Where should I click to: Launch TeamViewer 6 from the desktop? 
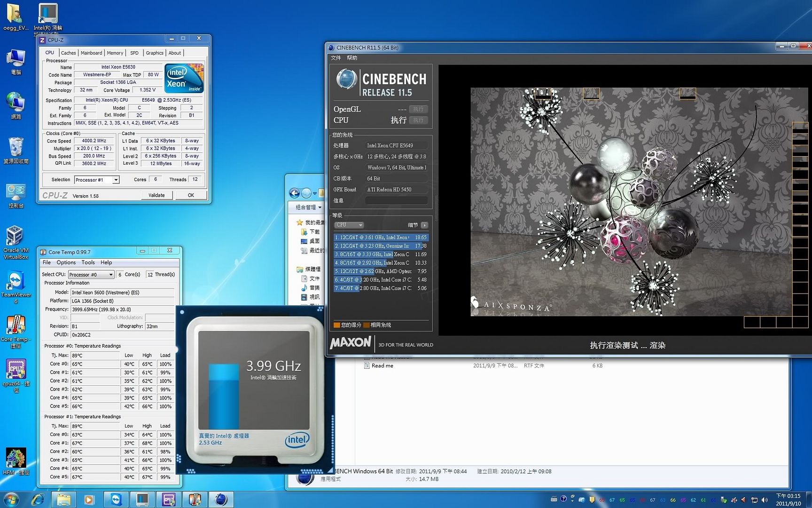(x=16, y=287)
